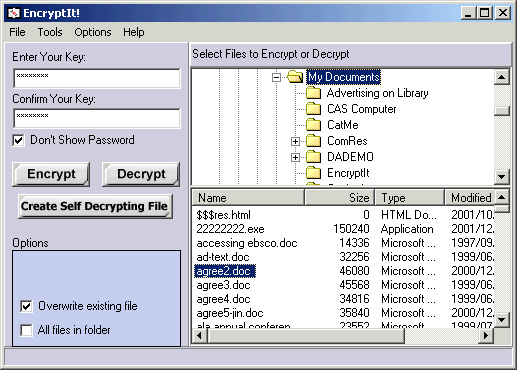Click the EncryptIt! title bar app icon

pos(14,13)
